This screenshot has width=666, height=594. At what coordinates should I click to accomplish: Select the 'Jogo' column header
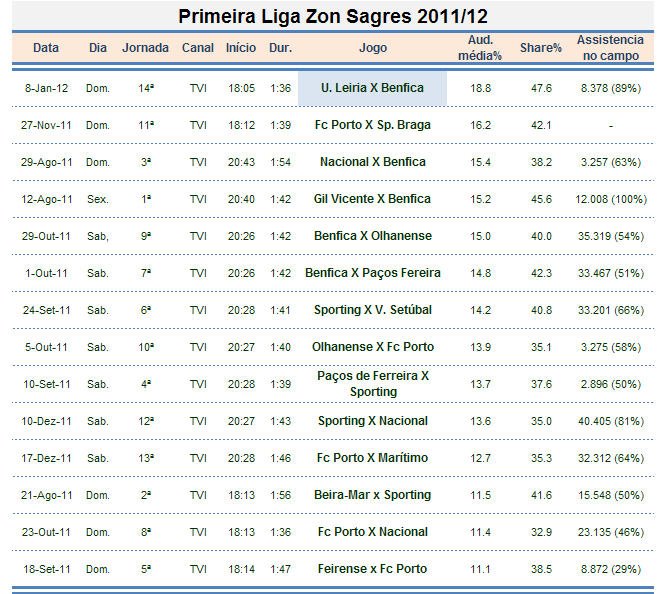tap(373, 48)
